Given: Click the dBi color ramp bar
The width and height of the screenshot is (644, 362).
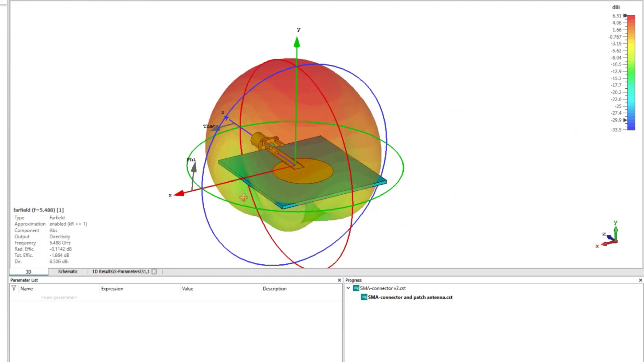Looking at the screenshot, I should pyautogui.click(x=631, y=73).
